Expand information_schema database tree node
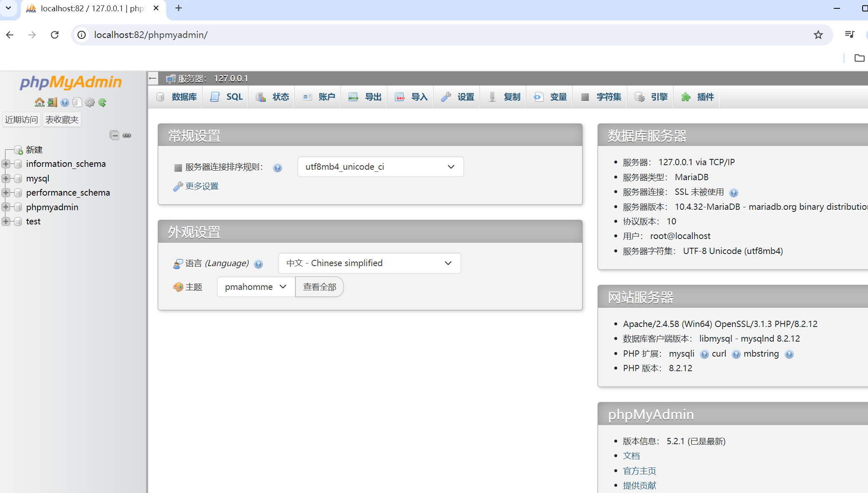This screenshot has height=493, width=868. pos(6,164)
